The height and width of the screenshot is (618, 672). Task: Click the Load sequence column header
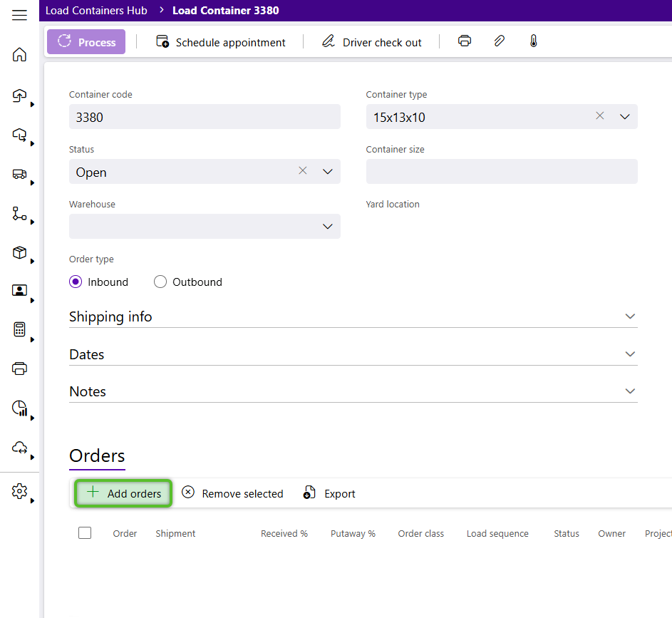tap(497, 534)
